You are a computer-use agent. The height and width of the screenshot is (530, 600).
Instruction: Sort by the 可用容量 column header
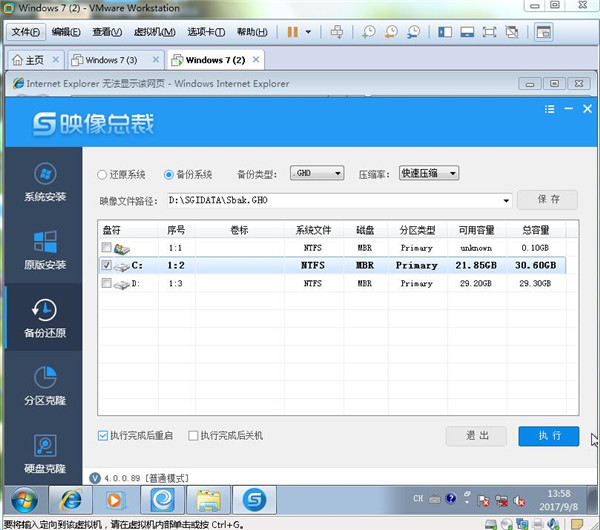pos(477,230)
